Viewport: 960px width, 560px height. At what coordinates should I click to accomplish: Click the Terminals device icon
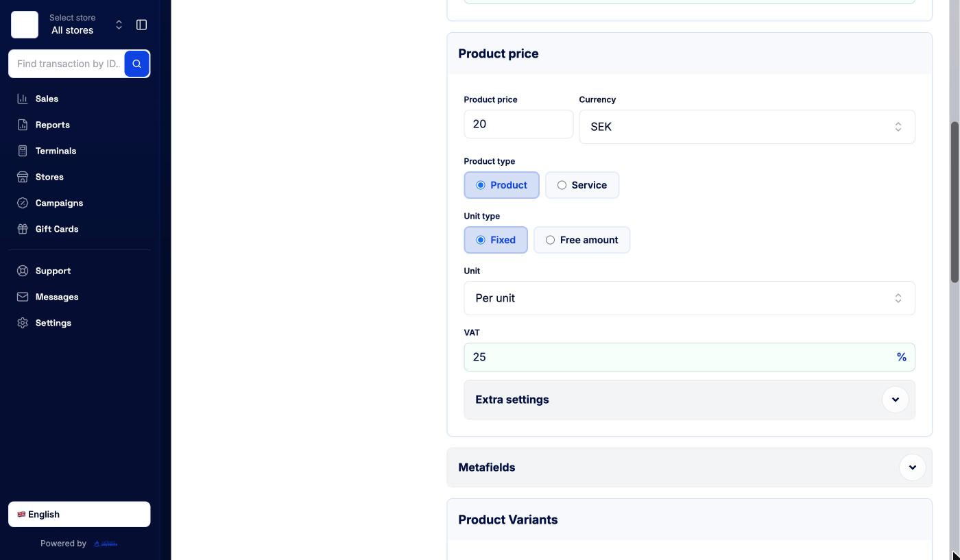point(23,151)
